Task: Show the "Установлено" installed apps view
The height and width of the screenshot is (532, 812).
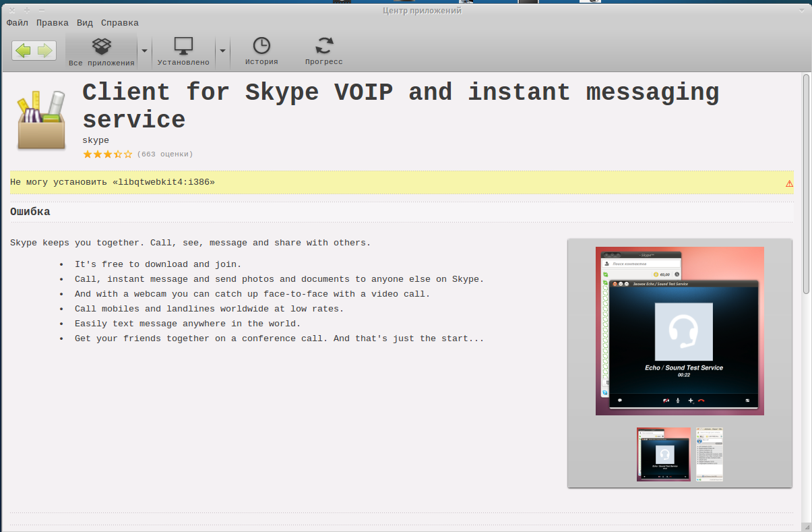Action: pos(183,53)
